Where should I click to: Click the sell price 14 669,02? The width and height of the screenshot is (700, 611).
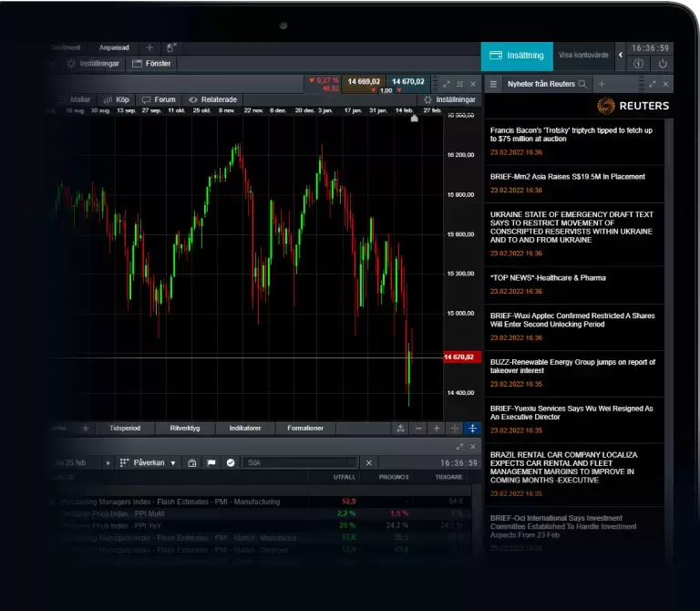(364, 82)
